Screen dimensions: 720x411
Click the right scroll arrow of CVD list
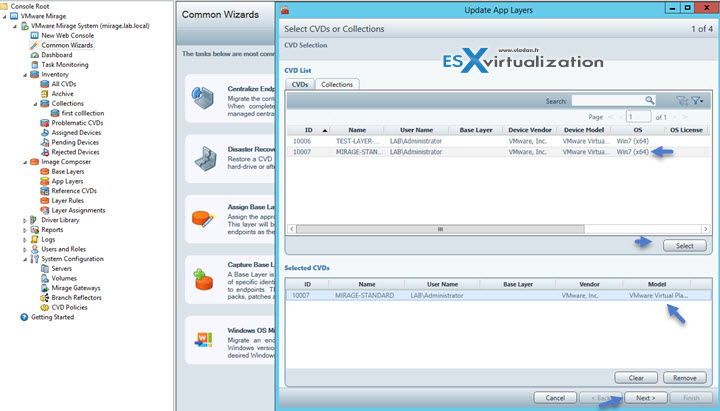pos(705,229)
